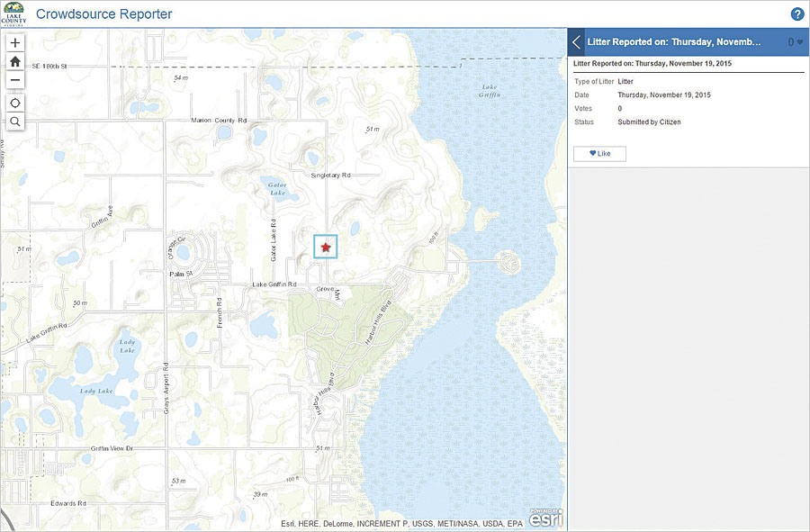
Task: Zoom in on the map
Action: [15, 43]
